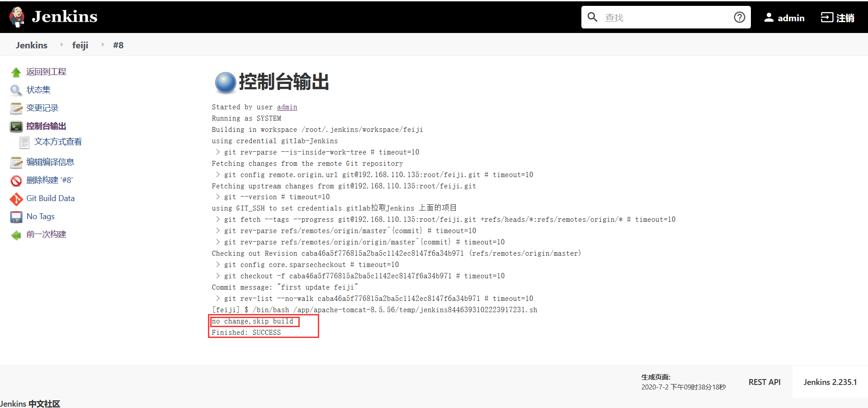
Task: Open 文本方式查看 plain text view
Action: coord(58,142)
